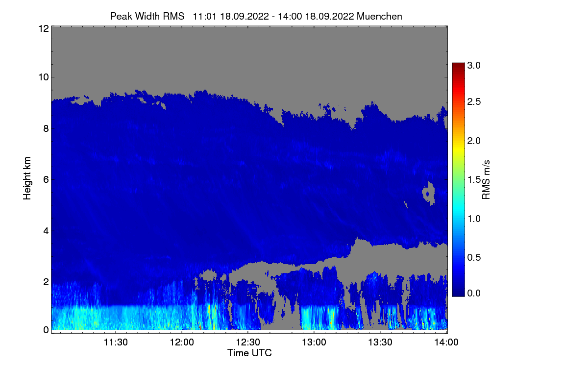This screenshot has width=588, height=392.
Task: Click the 11:30 time axis label
Action: [116, 343]
